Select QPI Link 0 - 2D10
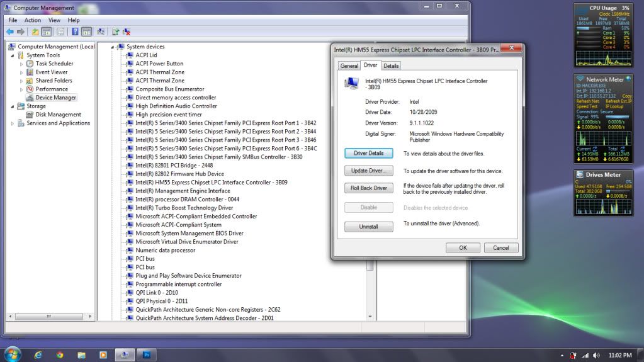 [x=157, y=293]
